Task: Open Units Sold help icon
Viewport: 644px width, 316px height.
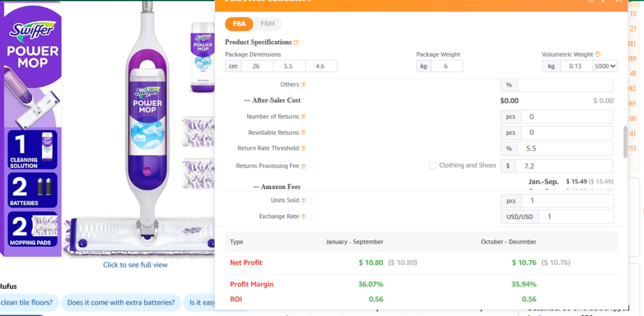Action: (x=303, y=201)
